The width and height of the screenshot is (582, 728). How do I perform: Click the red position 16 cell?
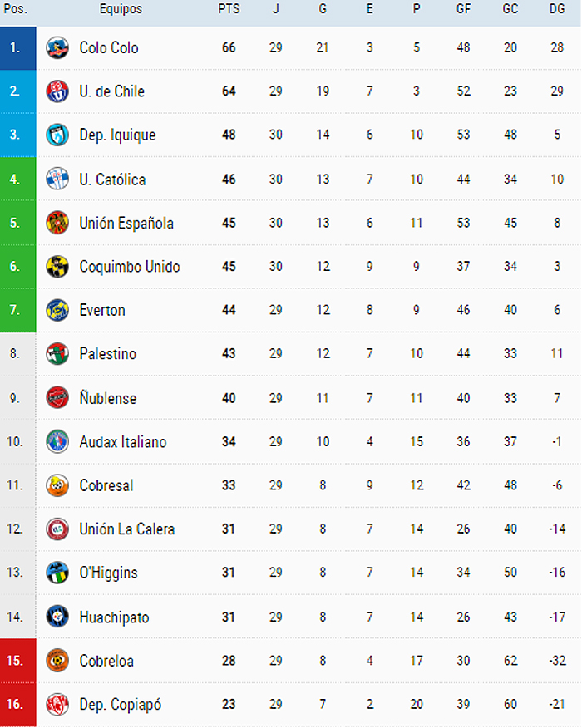18,704
